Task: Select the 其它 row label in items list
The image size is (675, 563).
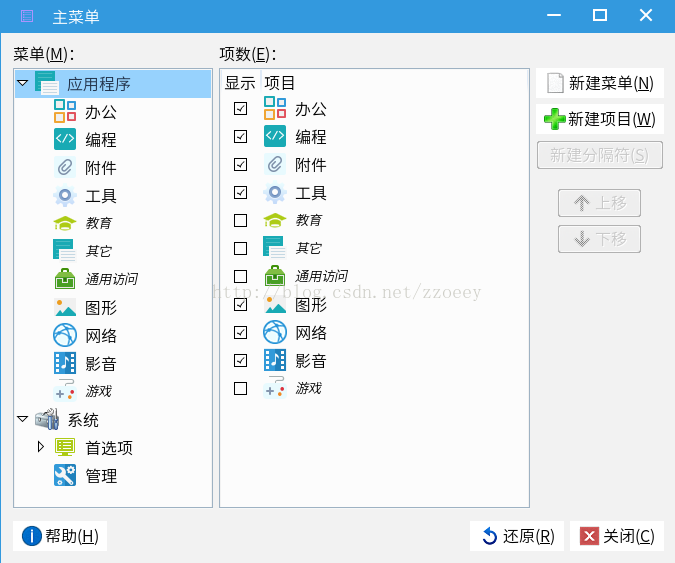Action: (x=309, y=248)
